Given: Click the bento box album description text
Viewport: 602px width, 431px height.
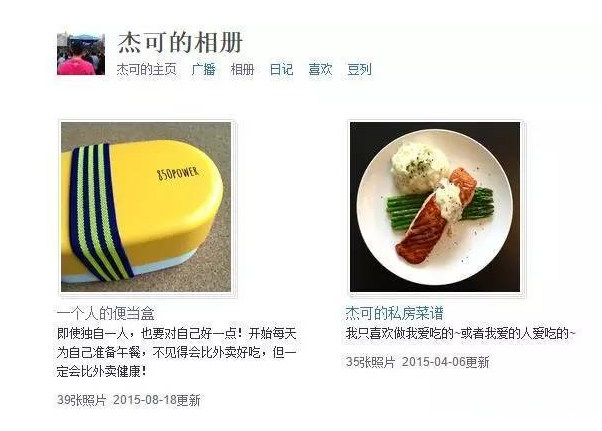Looking at the screenshot, I should point(177,352).
